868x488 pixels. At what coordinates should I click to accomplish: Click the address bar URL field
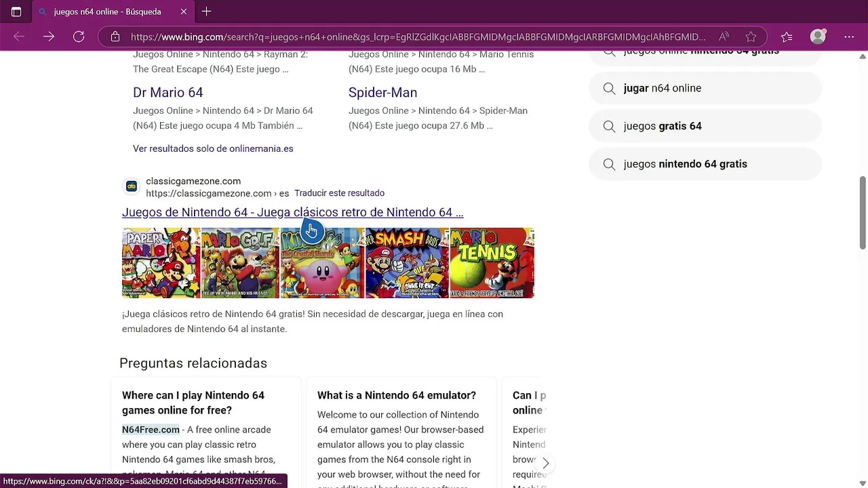coord(418,37)
